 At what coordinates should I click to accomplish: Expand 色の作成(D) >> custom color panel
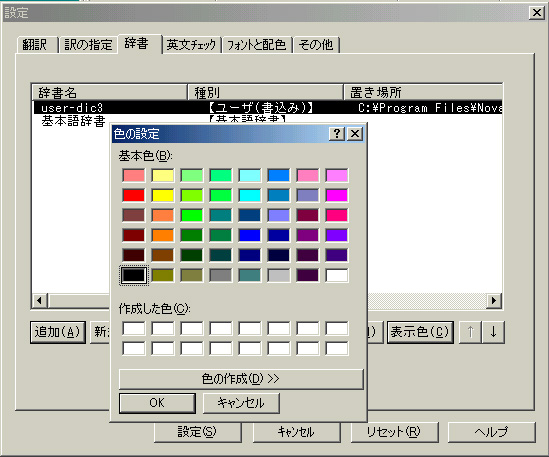[x=241, y=379]
